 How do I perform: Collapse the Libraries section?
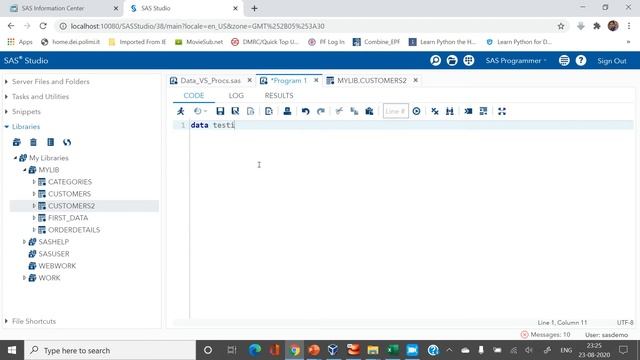pyautogui.click(x=7, y=127)
